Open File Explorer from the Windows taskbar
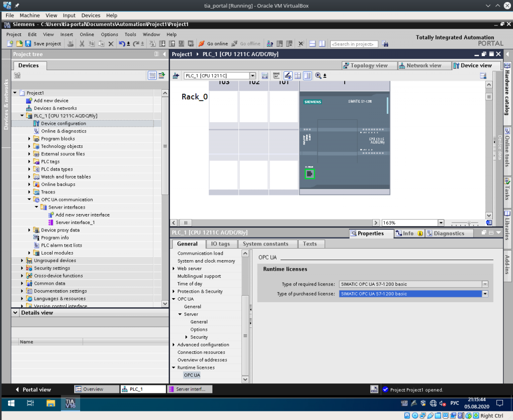513x420 pixels. click(51, 403)
